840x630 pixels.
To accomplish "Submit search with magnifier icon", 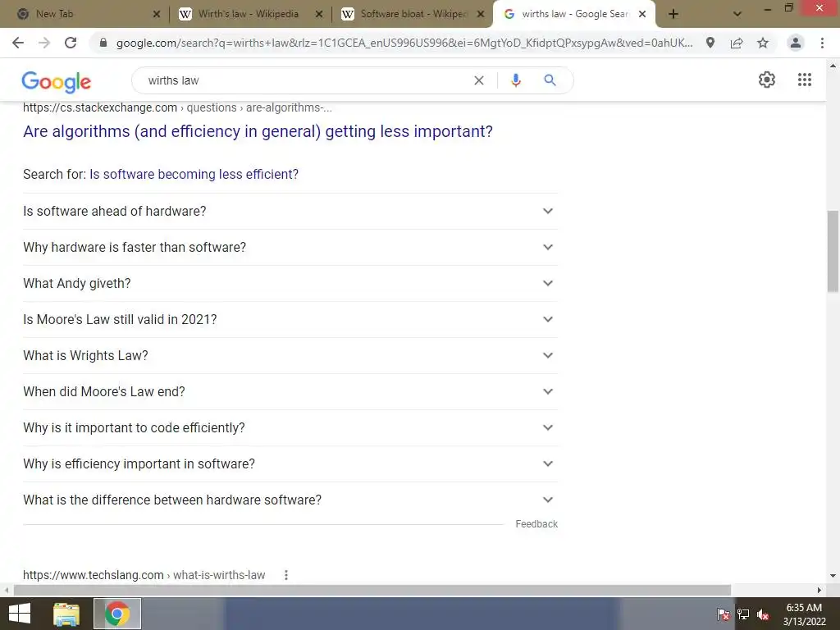I will 550,80.
